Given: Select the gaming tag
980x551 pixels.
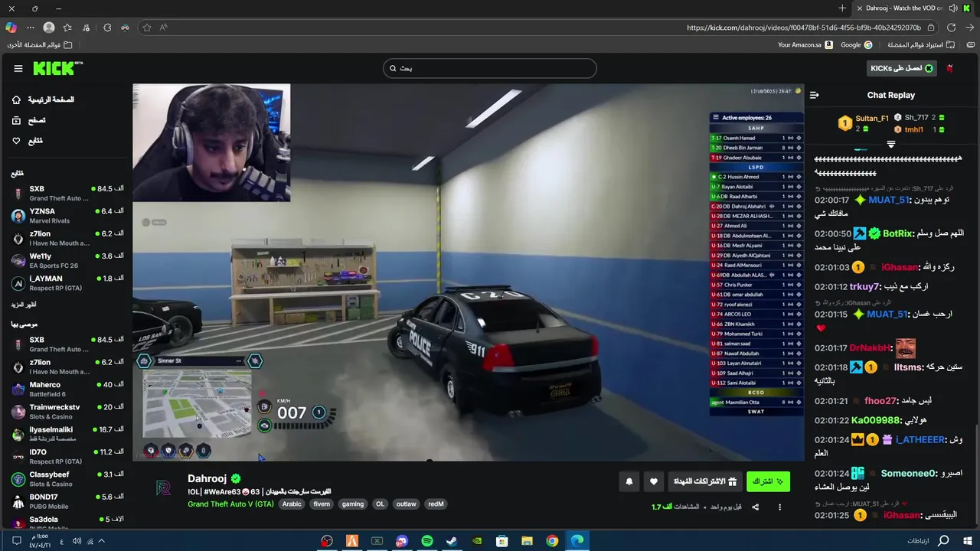Looking at the screenshot, I should 353,504.
